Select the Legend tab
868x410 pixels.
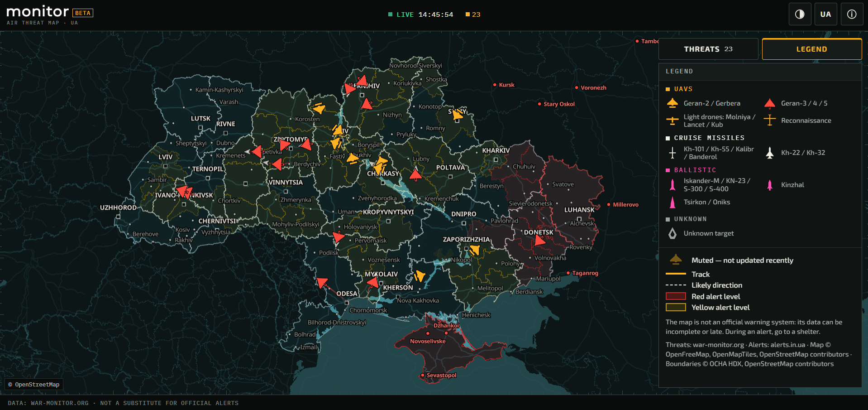[x=812, y=49]
